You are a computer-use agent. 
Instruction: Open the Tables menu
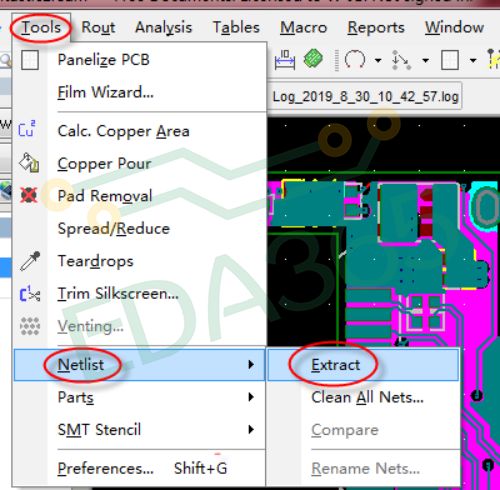pos(236,27)
